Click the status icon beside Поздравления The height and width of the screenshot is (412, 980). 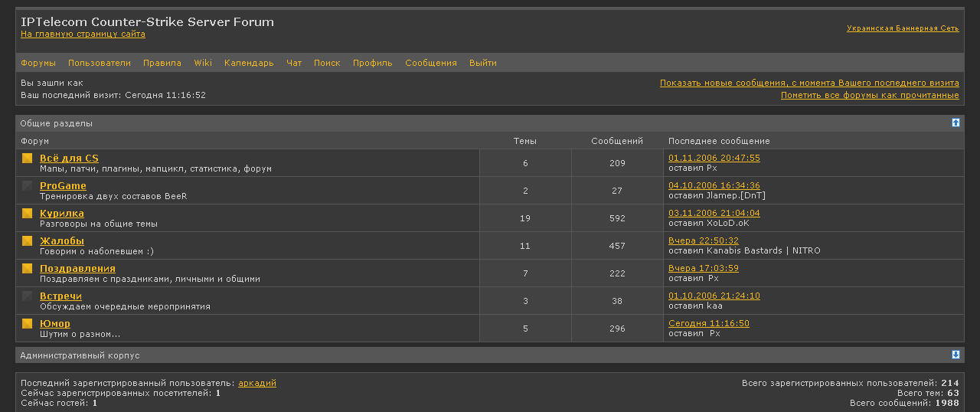pyautogui.click(x=27, y=269)
